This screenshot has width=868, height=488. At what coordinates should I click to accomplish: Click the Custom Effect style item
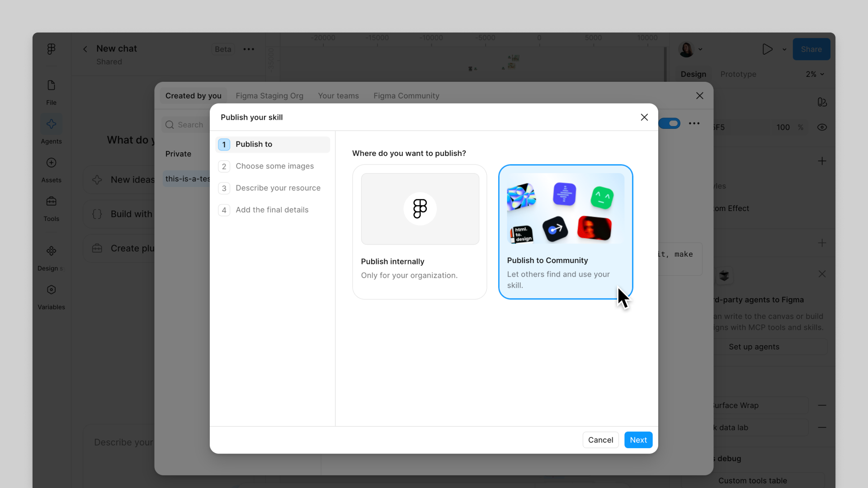point(731,208)
